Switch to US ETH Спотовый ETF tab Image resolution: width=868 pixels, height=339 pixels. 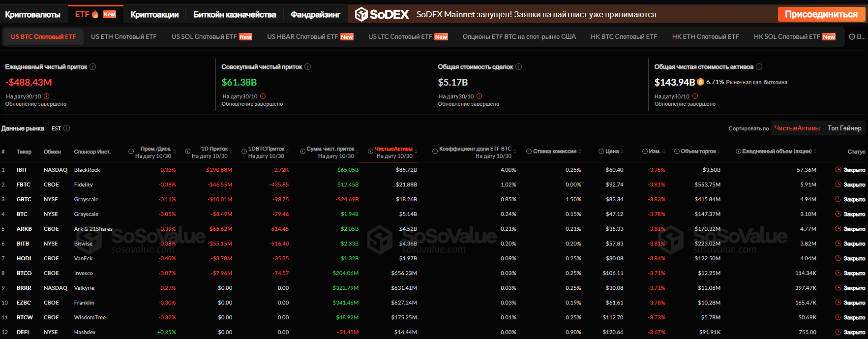coord(123,37)
